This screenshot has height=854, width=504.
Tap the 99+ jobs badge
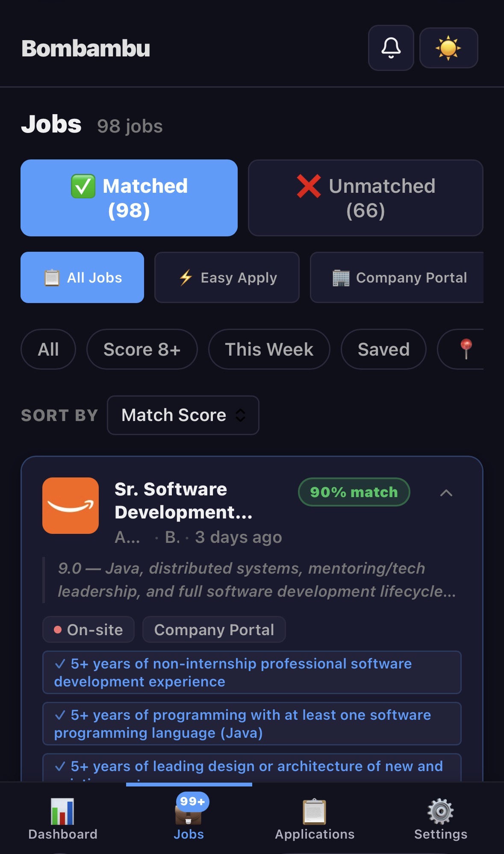pyautogui.click(x=192, y=801)
